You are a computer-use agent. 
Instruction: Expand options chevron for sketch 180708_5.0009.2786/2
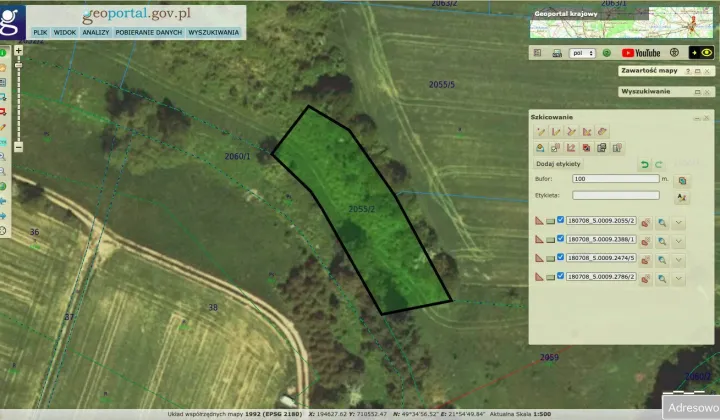coord(679,277)
